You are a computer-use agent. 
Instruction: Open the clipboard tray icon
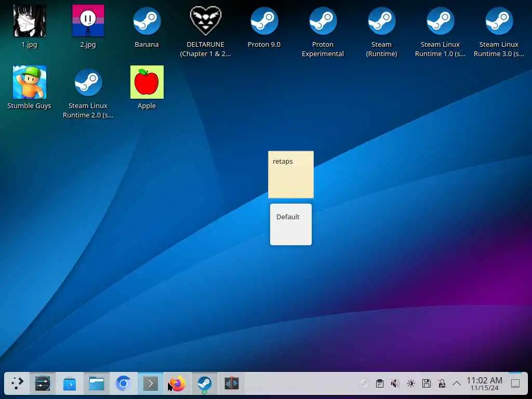point(380,383)
